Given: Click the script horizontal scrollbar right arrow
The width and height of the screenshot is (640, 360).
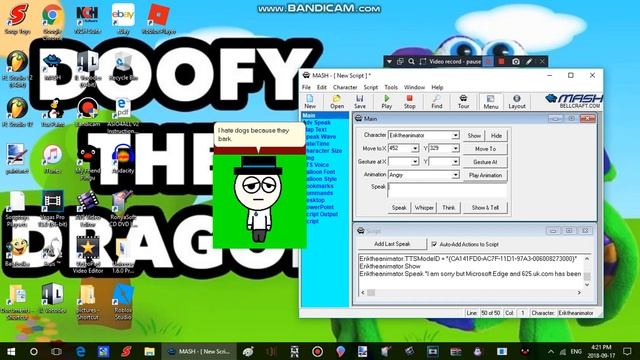Looking at the screenshot, I should pos(579,293).
